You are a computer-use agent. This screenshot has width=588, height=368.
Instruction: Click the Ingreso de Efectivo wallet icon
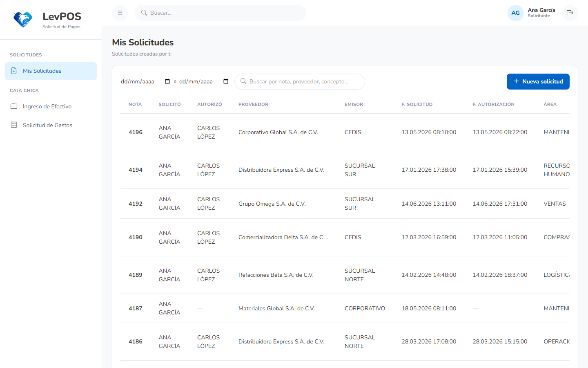pos(14,106)
